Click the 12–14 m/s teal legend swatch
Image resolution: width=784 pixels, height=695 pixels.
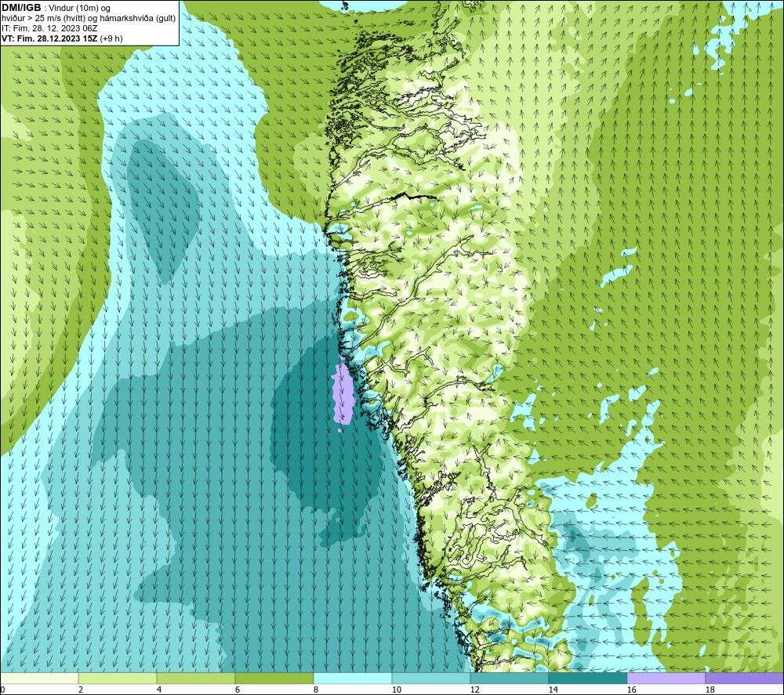pos(509,678)
